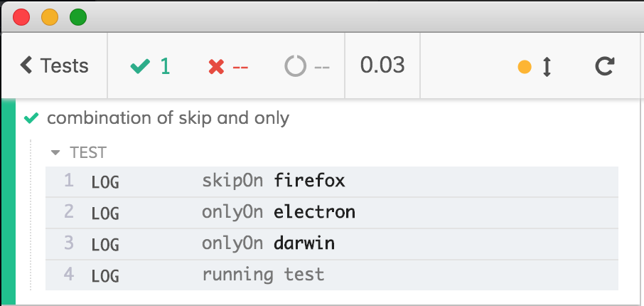Toggle auto-scrolling vertical arrows icon

pos(547,67)
